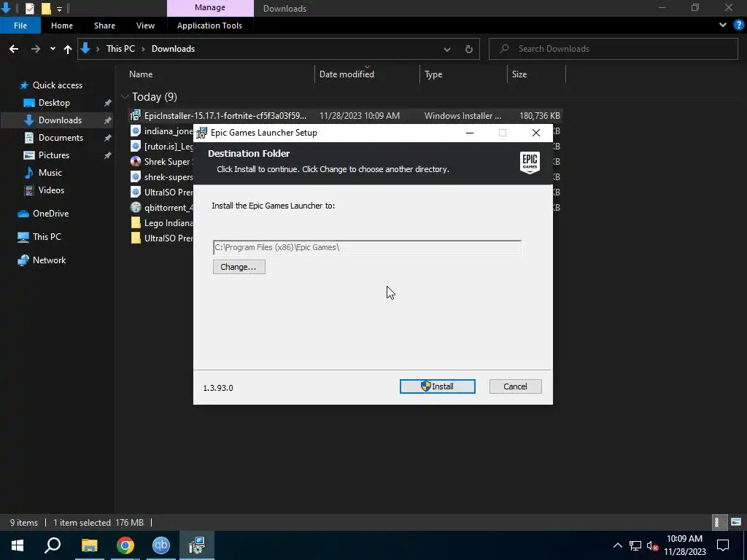Viewport: 747px width, 560px height.
Task: Open Google Chrome from taskbar
Action: (x=125, y=545)
